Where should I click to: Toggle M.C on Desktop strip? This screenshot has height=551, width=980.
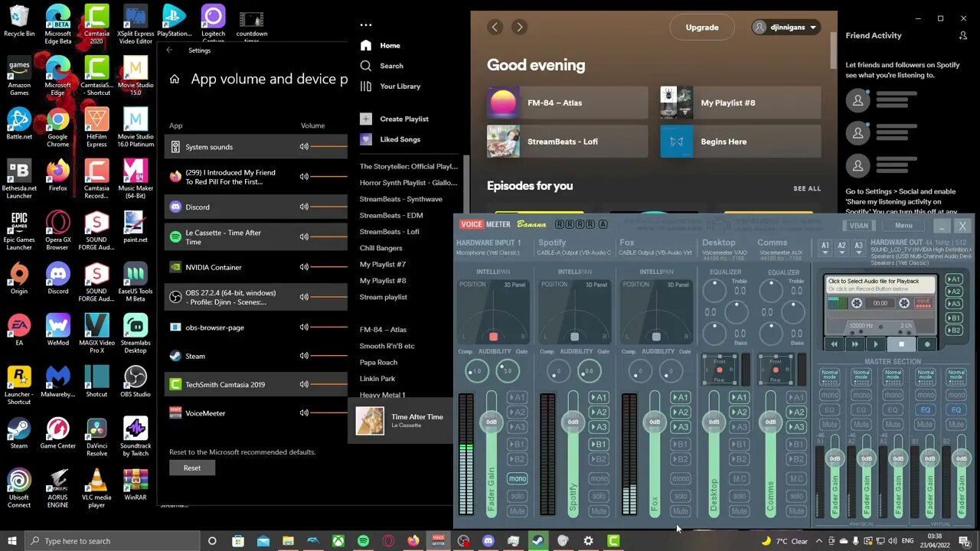[739, 478]
